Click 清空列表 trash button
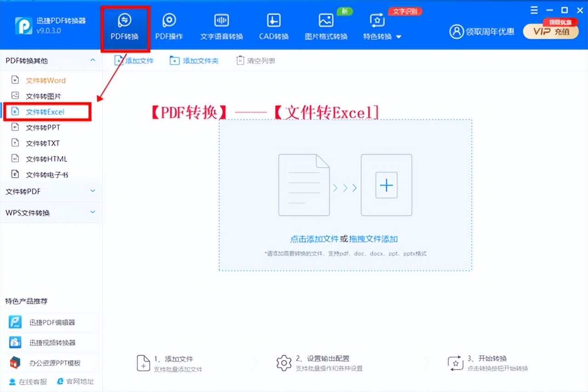588x392 pixels. point(255,61)
